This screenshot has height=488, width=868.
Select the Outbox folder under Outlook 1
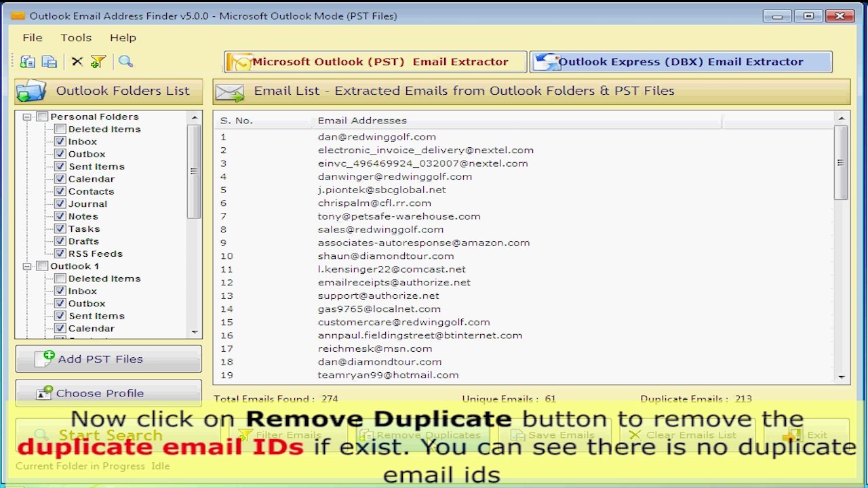coord(87,304)
